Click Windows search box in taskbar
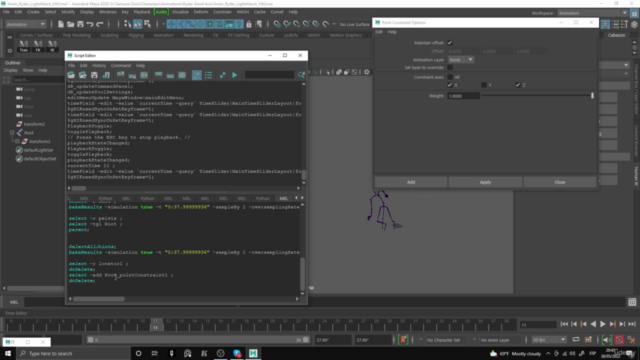This screenshot has height=360, width=640. pyautogui.click(x=73, y=353)
